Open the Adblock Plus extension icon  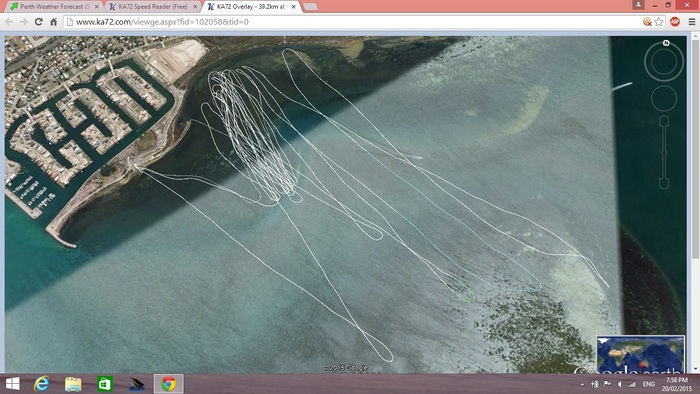point(675,21)
